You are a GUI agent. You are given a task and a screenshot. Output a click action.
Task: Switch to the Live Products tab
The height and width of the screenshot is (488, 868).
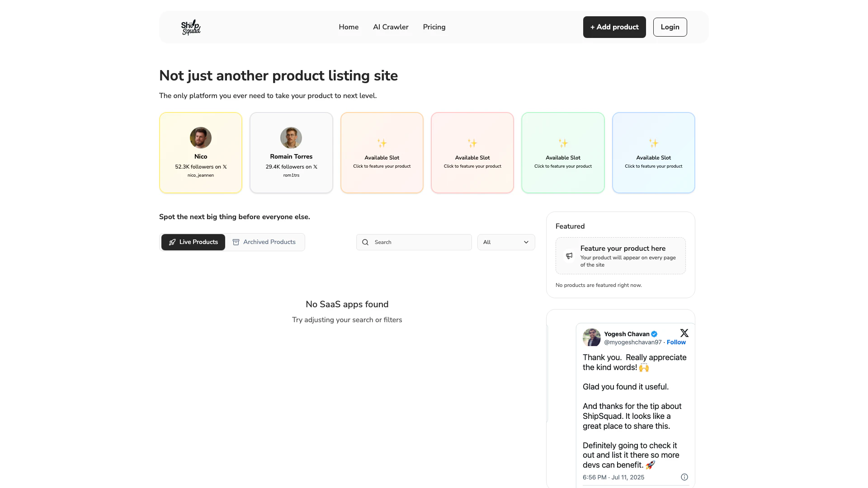pos(193,242)
